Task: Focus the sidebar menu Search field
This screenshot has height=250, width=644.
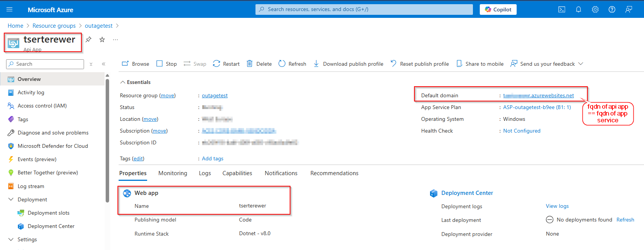Action: (45, 64)
